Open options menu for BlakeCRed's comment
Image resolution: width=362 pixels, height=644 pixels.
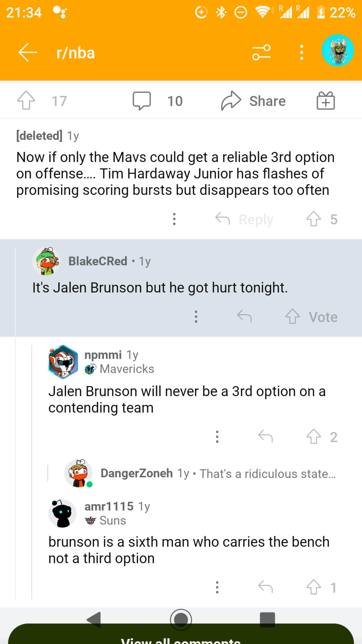tap(196, 316)
